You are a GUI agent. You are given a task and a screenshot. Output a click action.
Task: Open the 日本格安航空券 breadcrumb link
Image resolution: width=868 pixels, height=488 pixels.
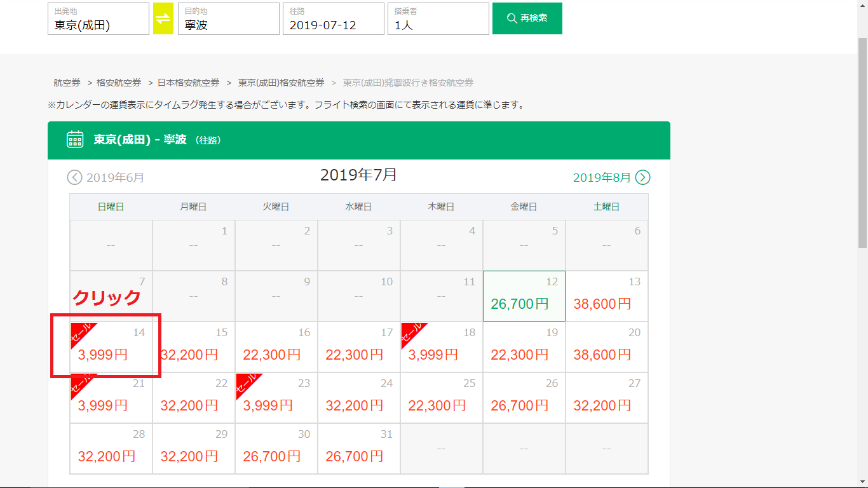click(x=188, y=83)
